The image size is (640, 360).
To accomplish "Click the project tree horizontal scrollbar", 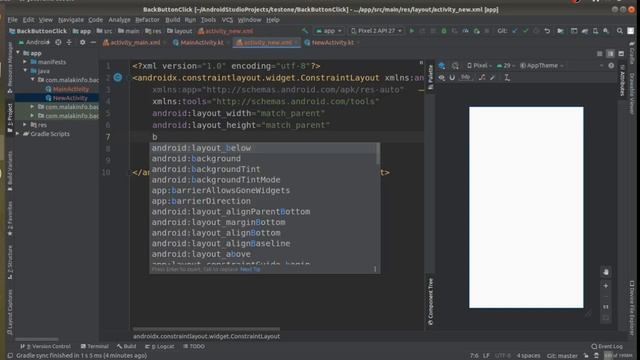I will tap(37, 339).
